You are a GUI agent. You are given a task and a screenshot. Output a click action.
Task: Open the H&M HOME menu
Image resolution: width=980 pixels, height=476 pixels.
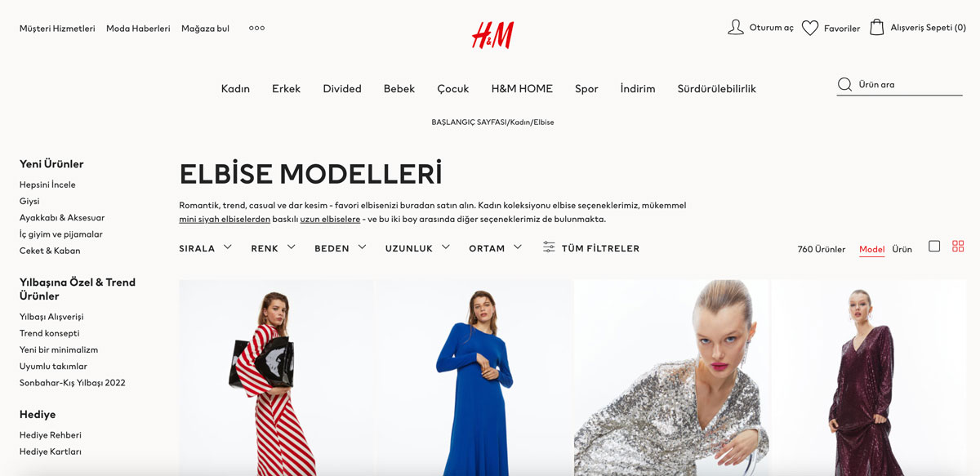(522, 88)
